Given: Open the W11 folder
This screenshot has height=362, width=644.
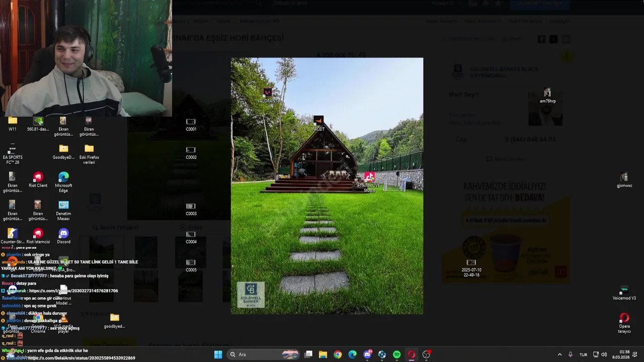Looking at the screenshot, I should 13,124.
